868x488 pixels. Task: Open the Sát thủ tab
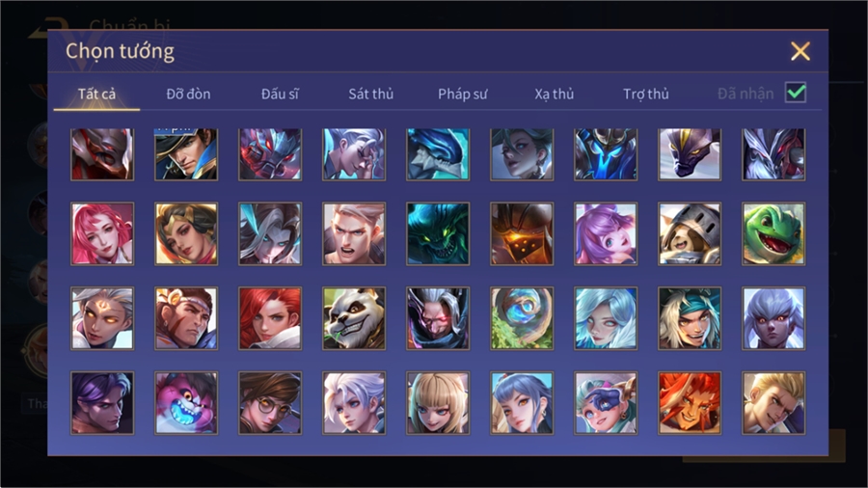point(371,95)
